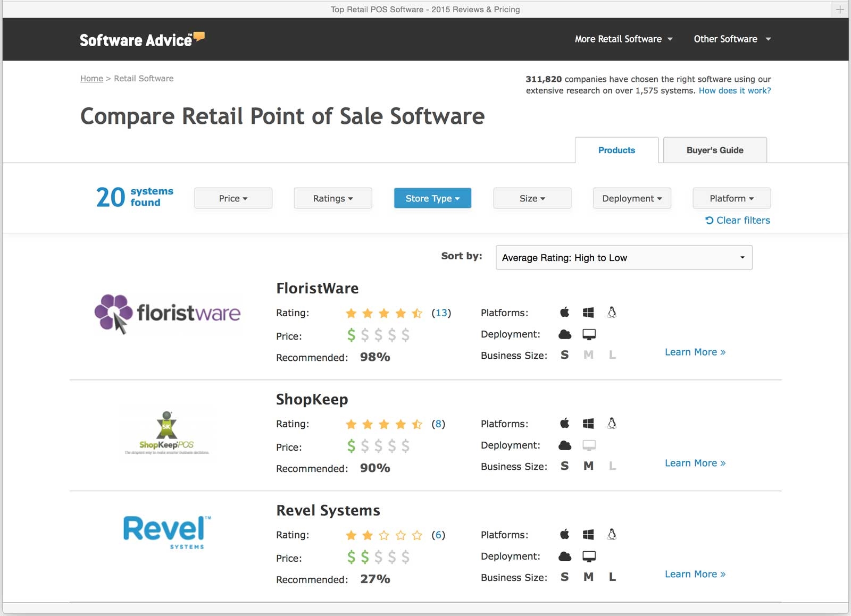
Task: Click ShopKeep dollar price indicator
Action: 378,446
